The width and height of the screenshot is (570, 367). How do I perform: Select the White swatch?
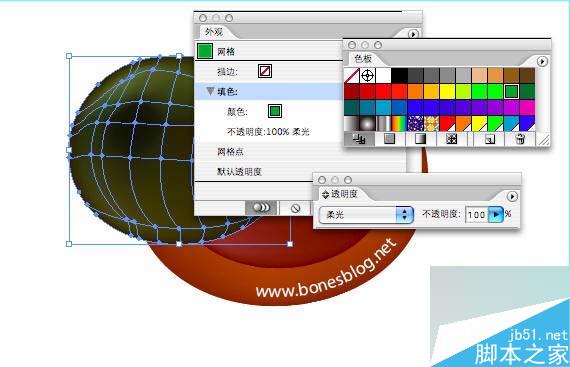click(x=383, y=76)
